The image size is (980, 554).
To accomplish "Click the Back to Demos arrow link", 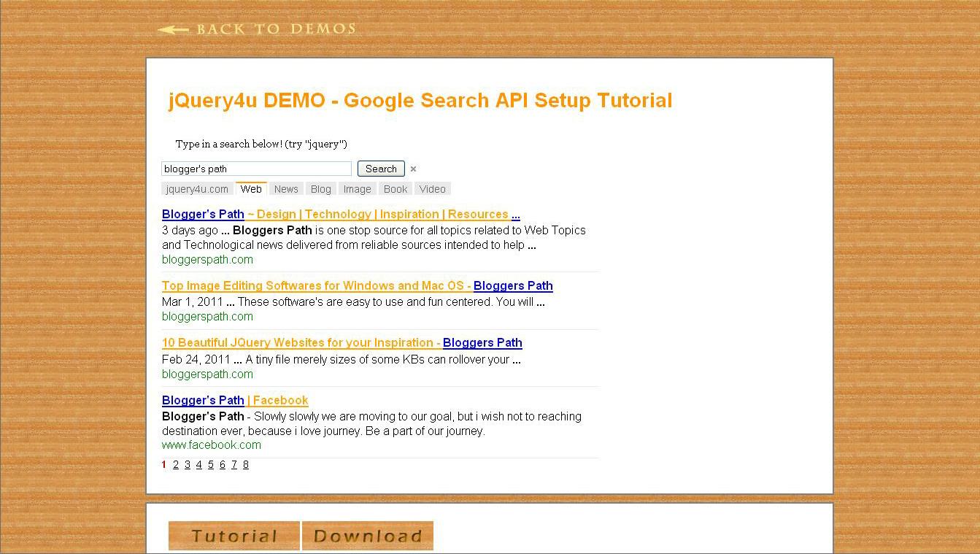I will [256, 29].
